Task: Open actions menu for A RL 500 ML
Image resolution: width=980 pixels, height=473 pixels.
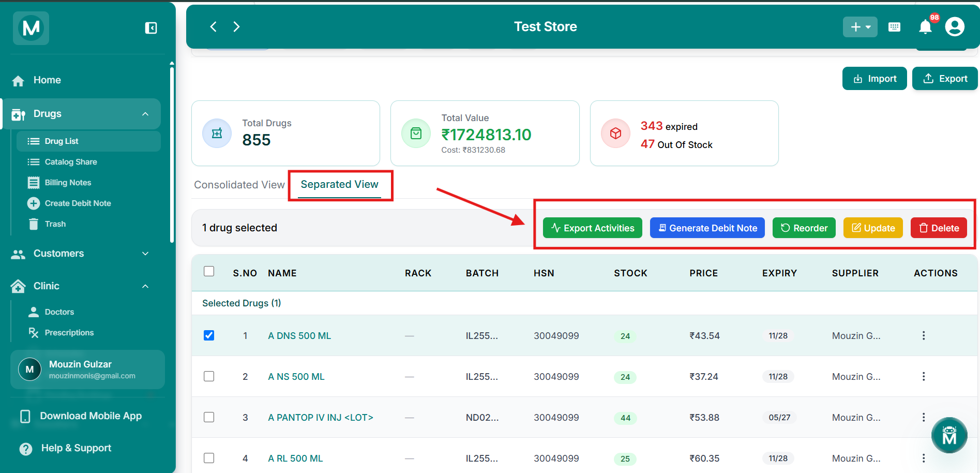Action: click(x=924, y=458)
